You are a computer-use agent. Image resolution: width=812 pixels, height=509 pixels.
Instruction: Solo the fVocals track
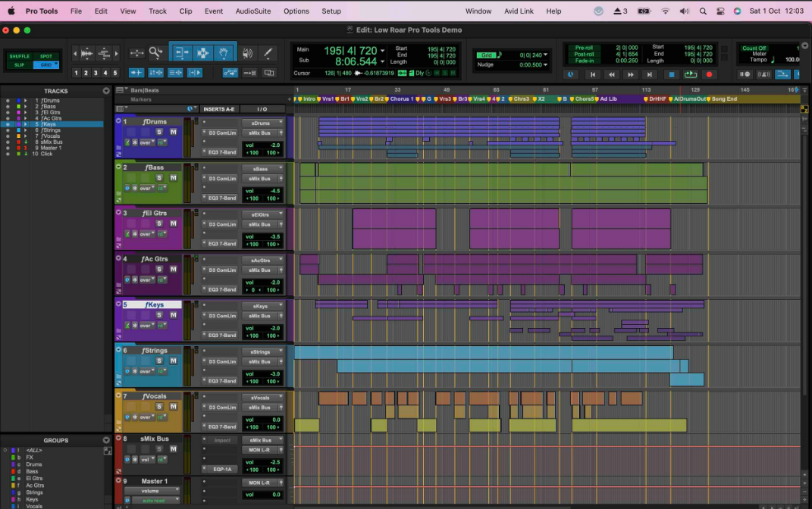coord(159,407)
